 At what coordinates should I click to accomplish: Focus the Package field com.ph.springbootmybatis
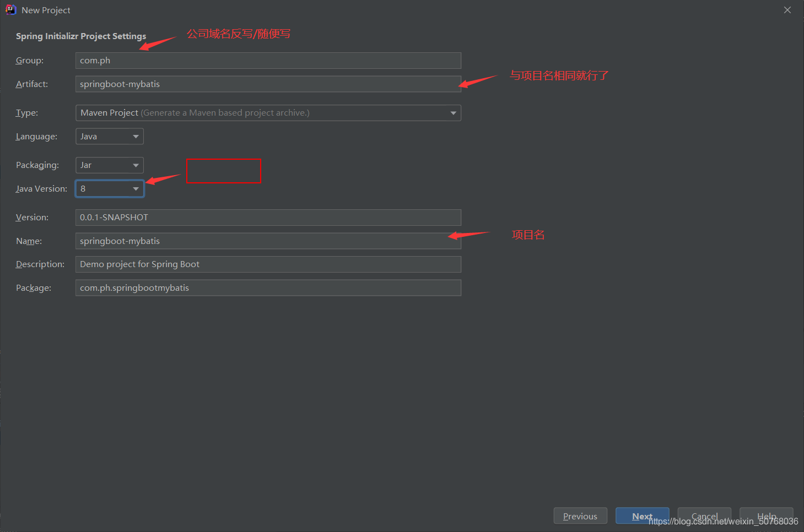[x=268, y=287]
